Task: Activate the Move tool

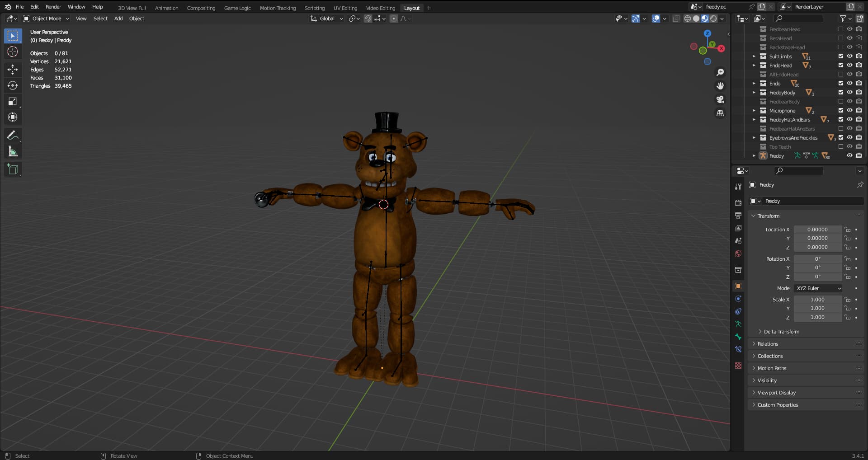Action: click(13, 69)
